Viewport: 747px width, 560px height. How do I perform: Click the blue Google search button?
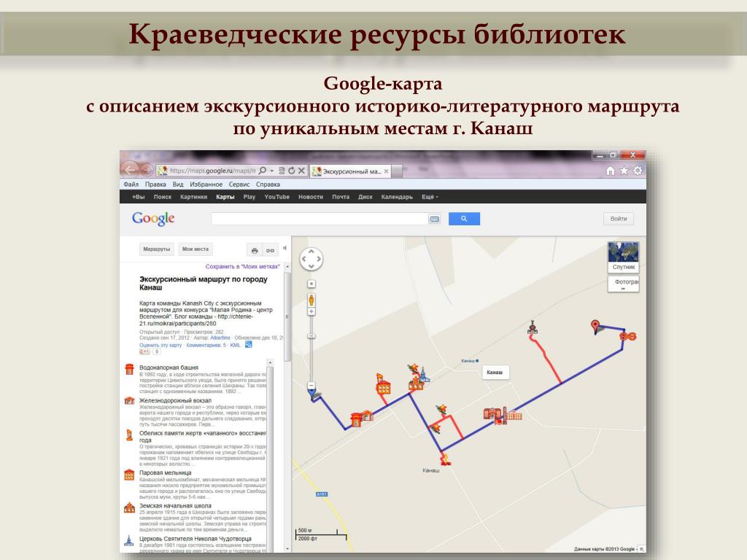point(464,219)
